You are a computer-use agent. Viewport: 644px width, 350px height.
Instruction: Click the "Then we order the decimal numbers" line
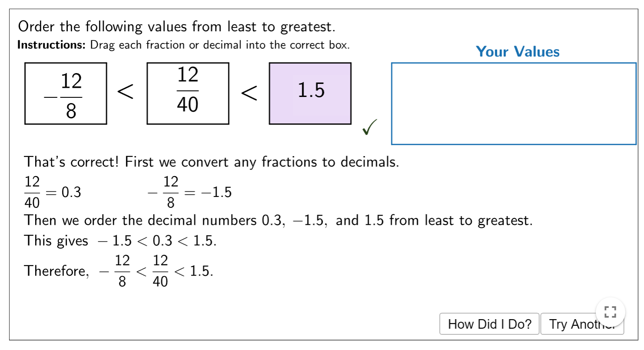point(278,220)
